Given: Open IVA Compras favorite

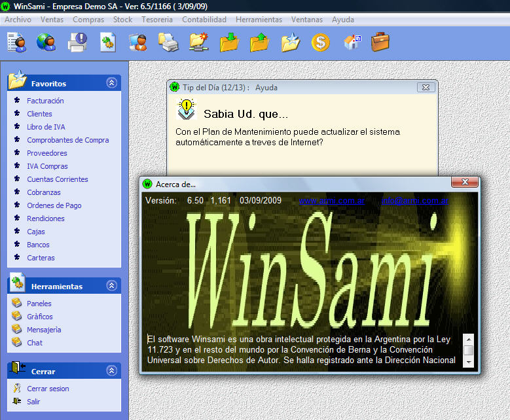Looking at the screenshot, I should [x=47, y=166].
